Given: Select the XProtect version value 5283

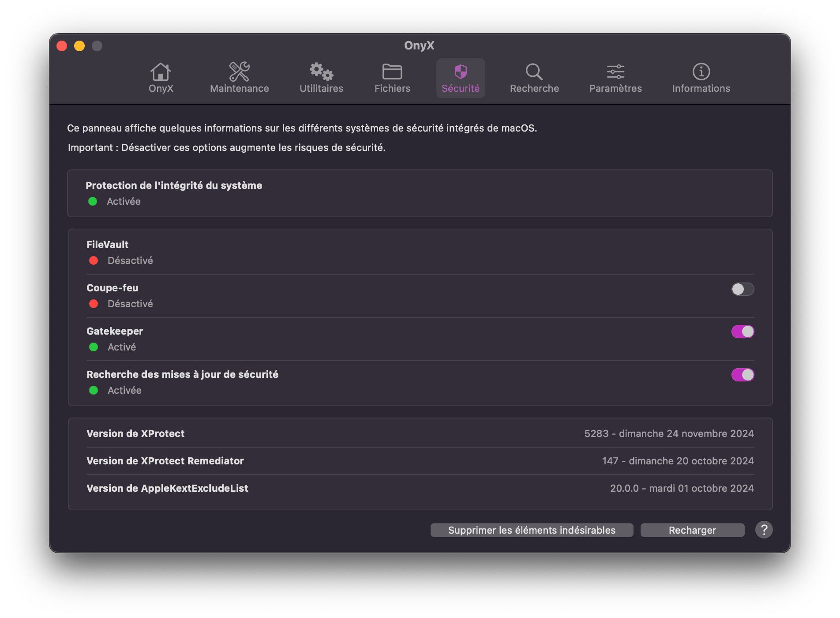Looking at the screenshot, I should 669,433.
